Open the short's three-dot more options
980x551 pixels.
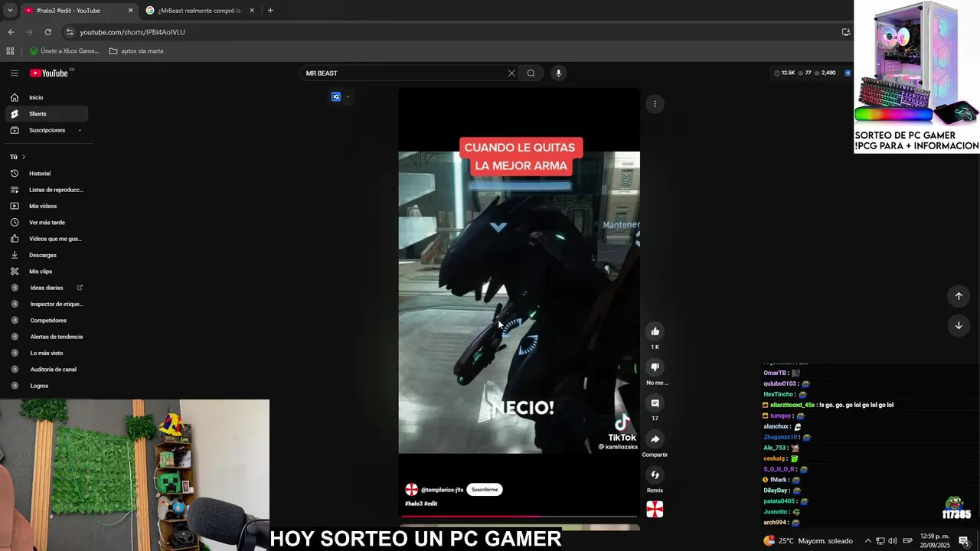tap(655, 104)
